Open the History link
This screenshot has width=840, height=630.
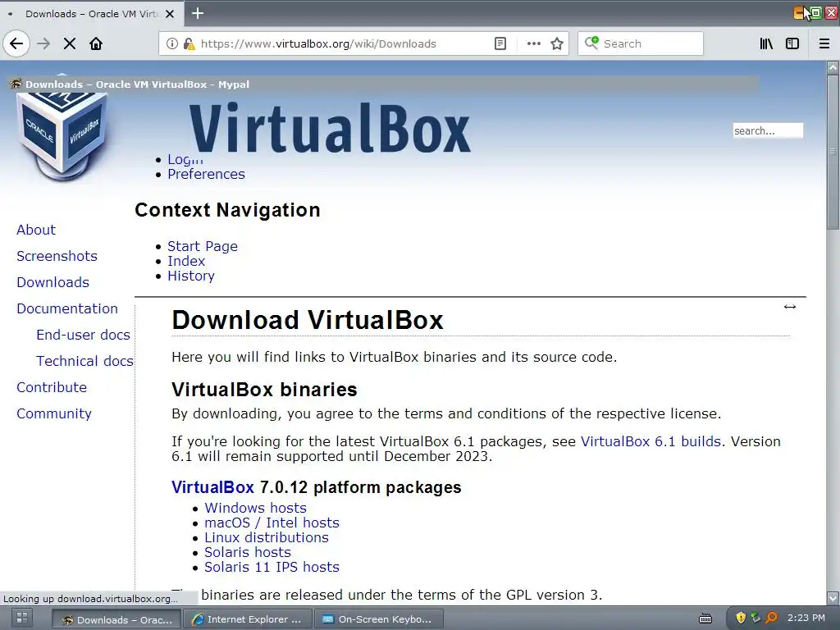point(190,276)
